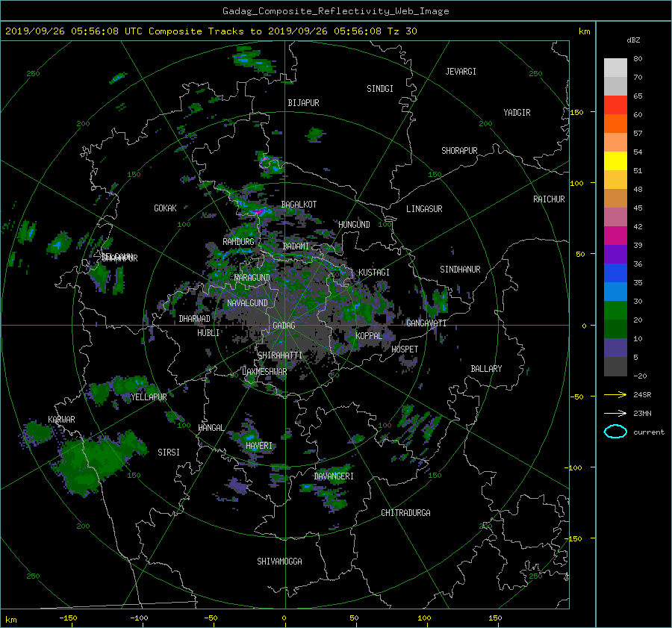Click the HUBLI city label
Image resolution: width=672 pixels, height=628 pixels.
[208, 333]
